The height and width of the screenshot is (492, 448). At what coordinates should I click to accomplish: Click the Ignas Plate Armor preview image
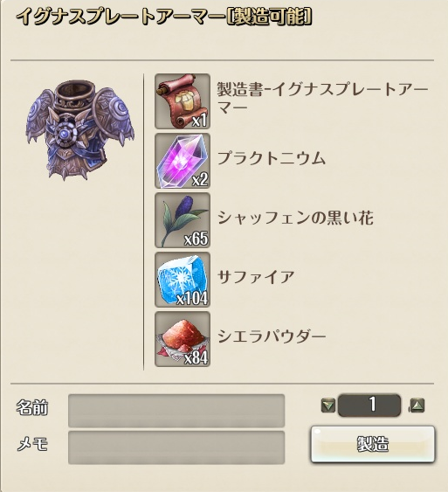click(80, 130)
